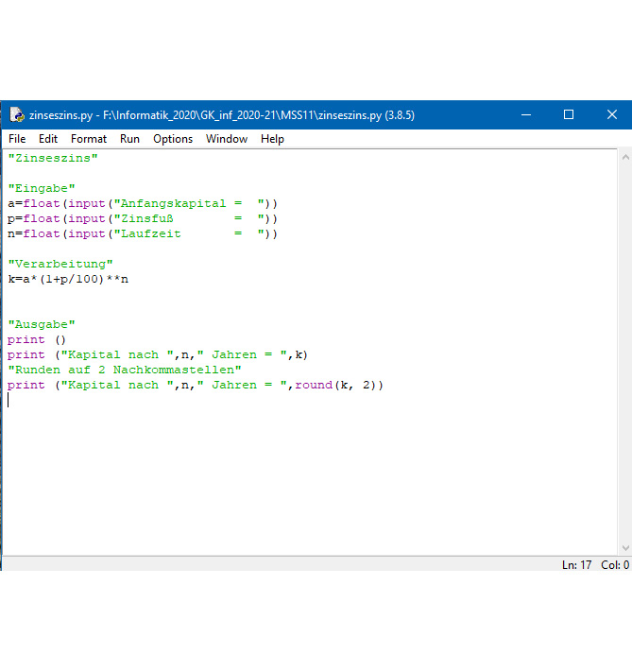The image size is (632, 672).
Task: Click the IDLE Python icon in title bar
Action: [16, 115]
